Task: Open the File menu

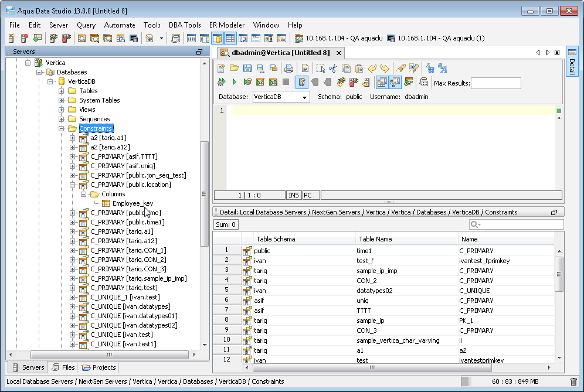Action: (15, 25)
